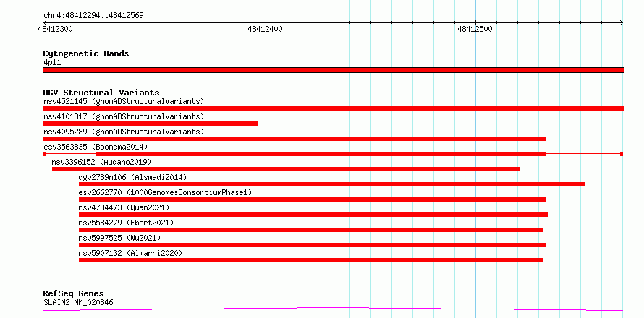Click the magenta SLAIN2 gene line

point(333,309)
